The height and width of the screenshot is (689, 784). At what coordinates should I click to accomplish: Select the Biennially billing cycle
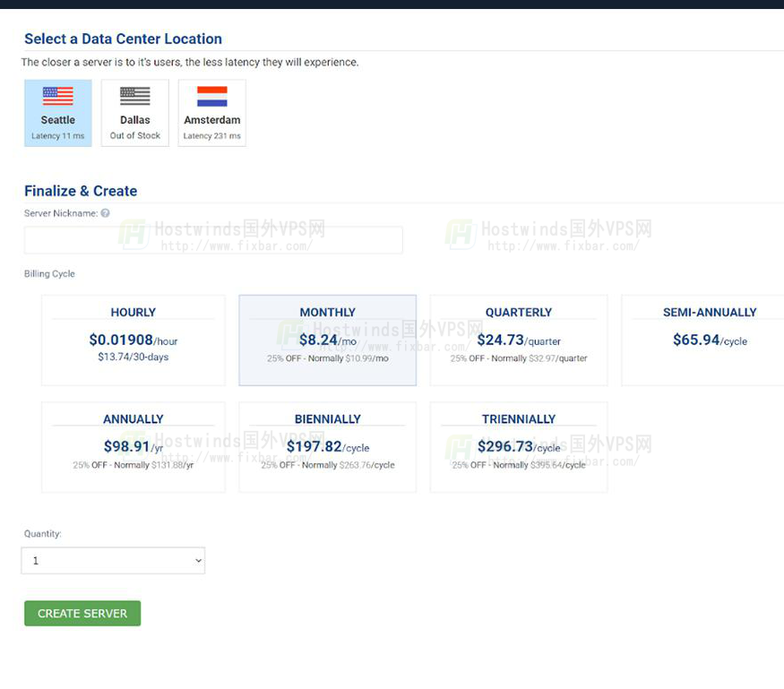pyautogui.click(x=328, y=447)
